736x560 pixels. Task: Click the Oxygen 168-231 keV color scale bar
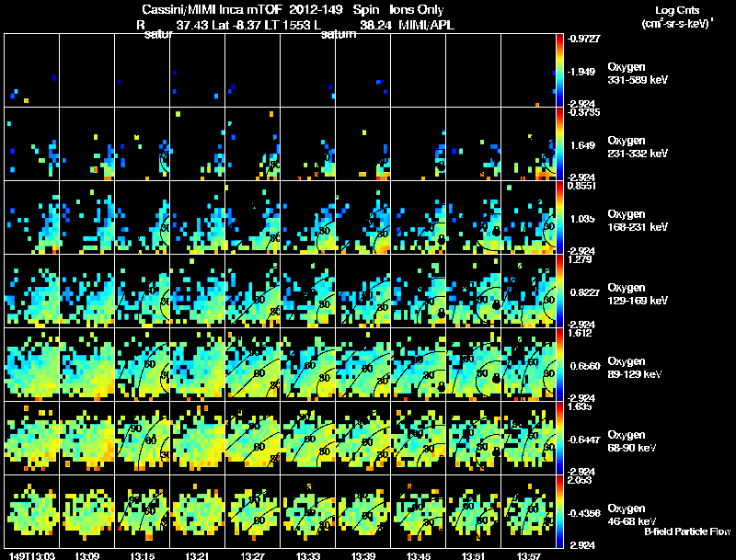click(559, 218)
